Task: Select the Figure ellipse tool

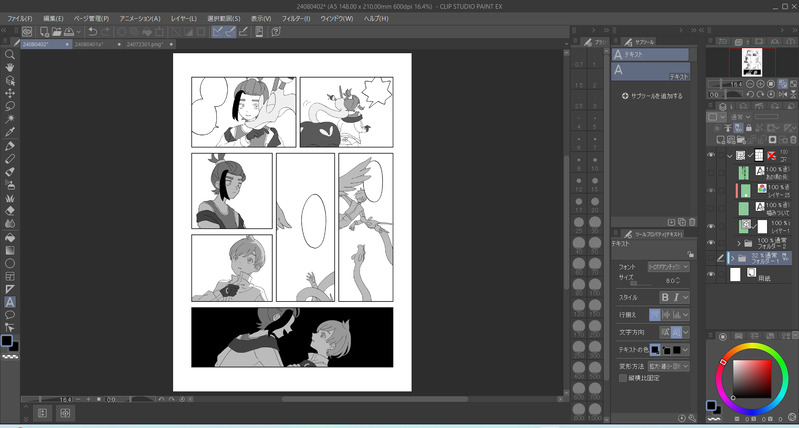Action: [x=10, y=263]
